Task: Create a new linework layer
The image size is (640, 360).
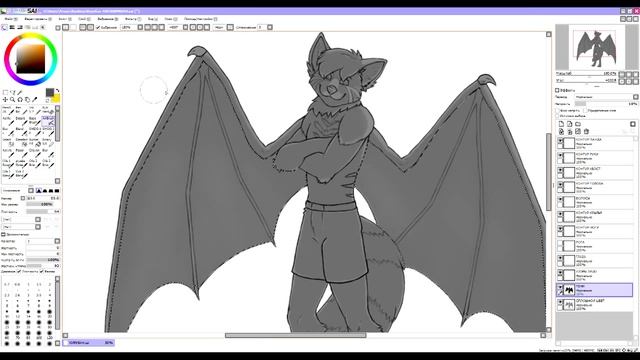Action: (569, 124)
